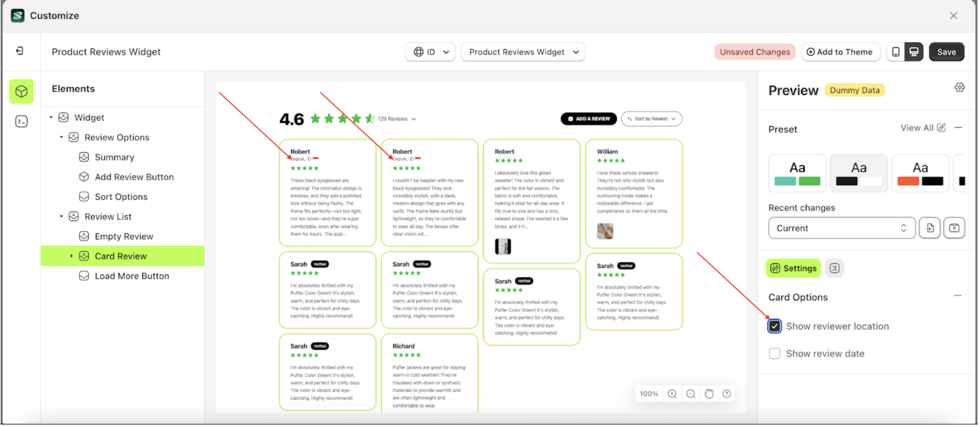Select the Load More Button element
This screenshot has width=980, height=427.
[131, 276]
